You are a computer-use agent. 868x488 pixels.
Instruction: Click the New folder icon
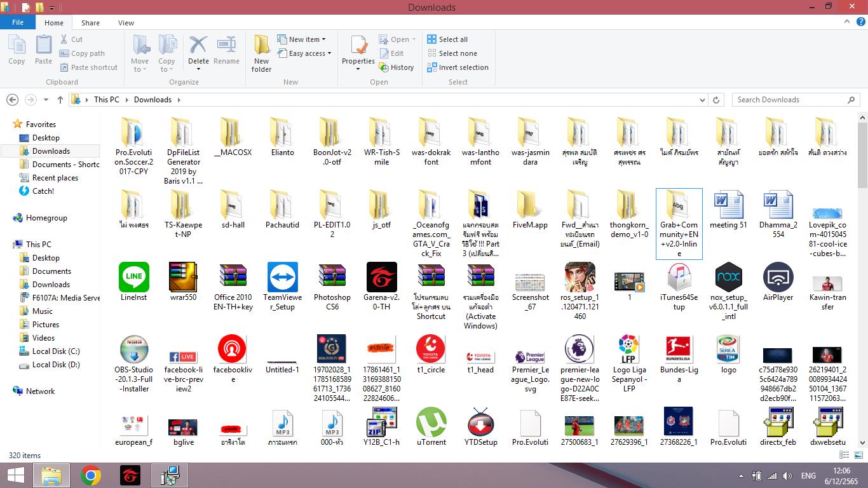(x=261, y=46)
